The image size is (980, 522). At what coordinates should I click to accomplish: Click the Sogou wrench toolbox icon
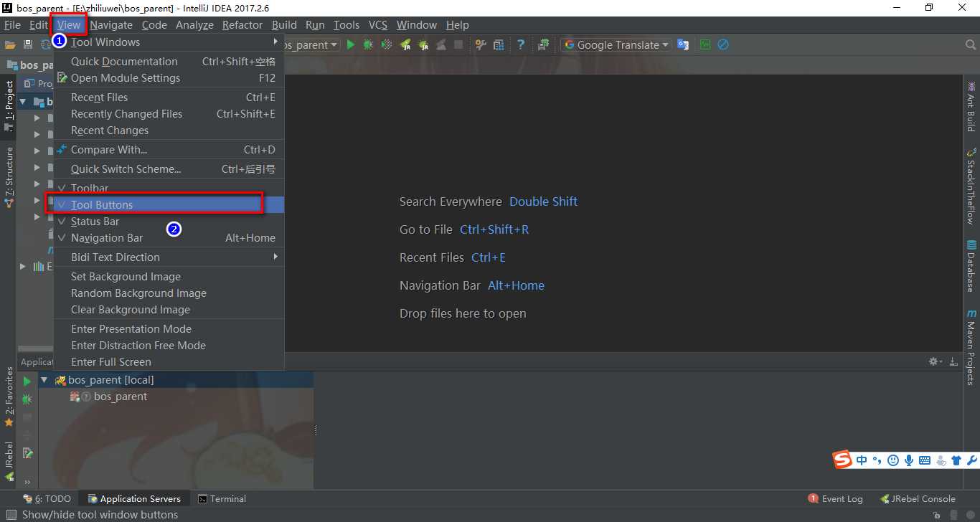tap(973, 460)
